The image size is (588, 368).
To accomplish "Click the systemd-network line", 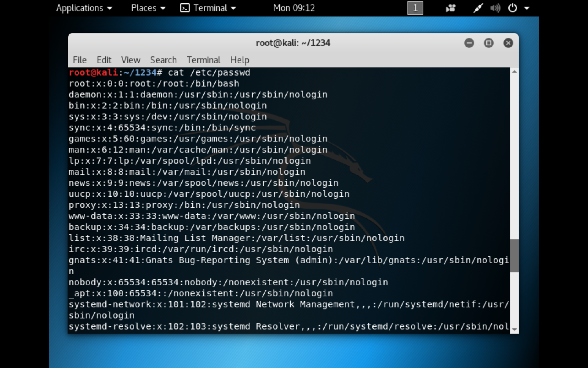I will [289, 310].
